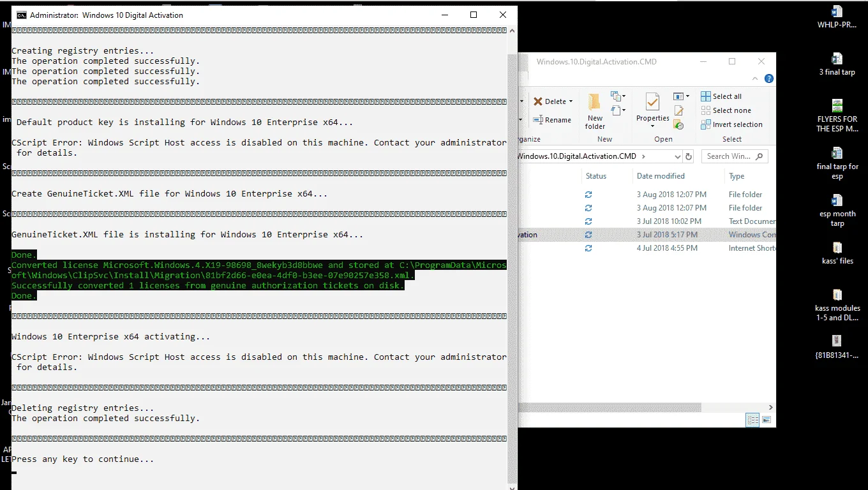This screenshot has height=490, width=868.
Task: Open the Delete dropdown arrow in the ribbon
Action: tap(571, 101)
